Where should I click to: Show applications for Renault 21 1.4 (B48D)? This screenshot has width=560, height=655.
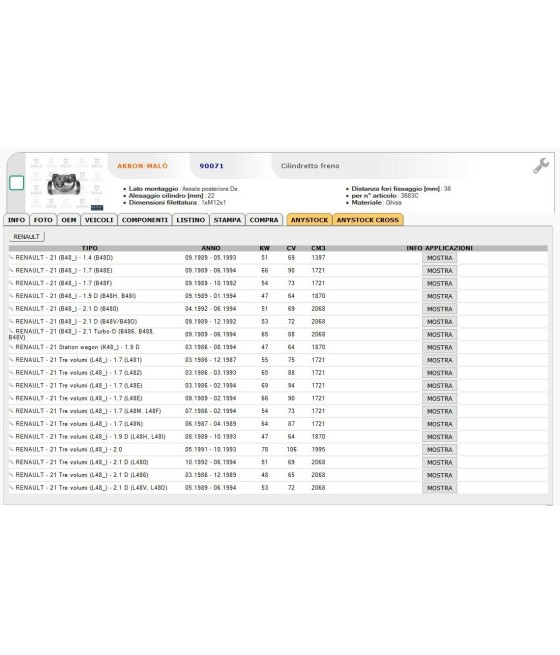tap(439, 258)
